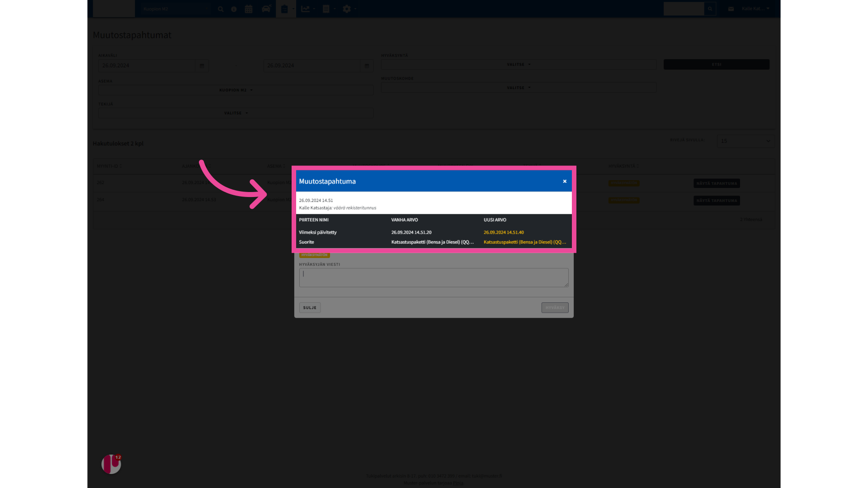The image size is (868, 488).
Task: Enter text in HYVÄKSYJÄN VIESTI field
Action: 434,277
